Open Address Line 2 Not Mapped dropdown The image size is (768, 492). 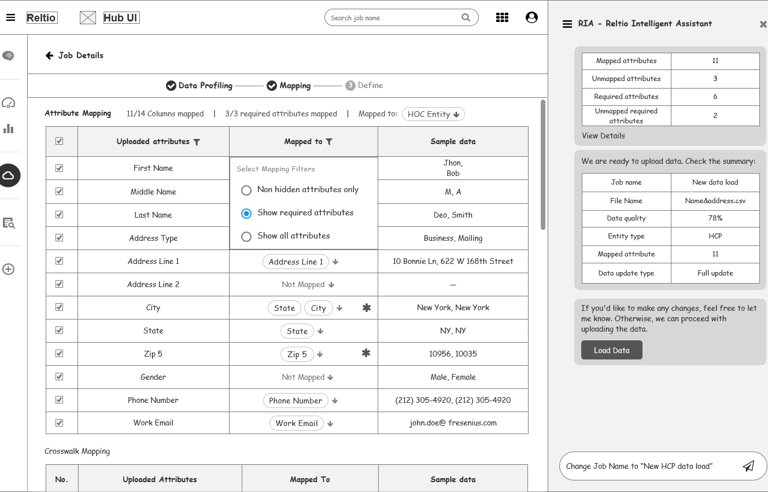coord(307,285)
